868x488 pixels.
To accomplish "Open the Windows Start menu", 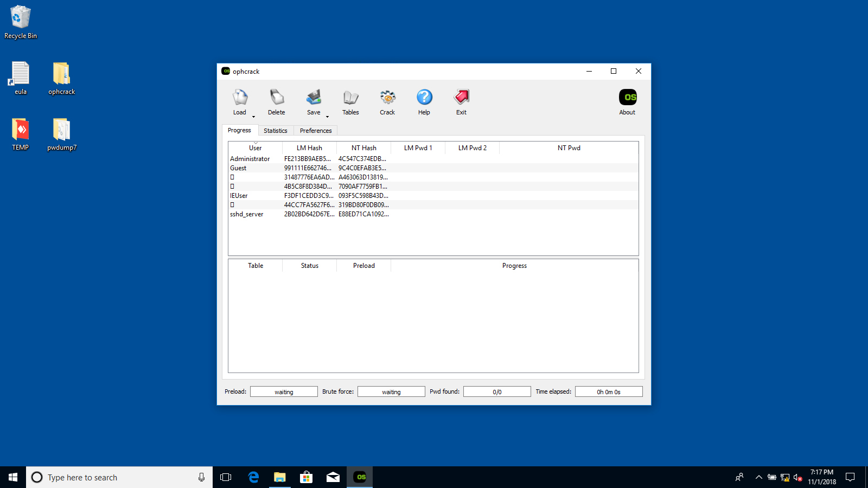I will 13,477.
